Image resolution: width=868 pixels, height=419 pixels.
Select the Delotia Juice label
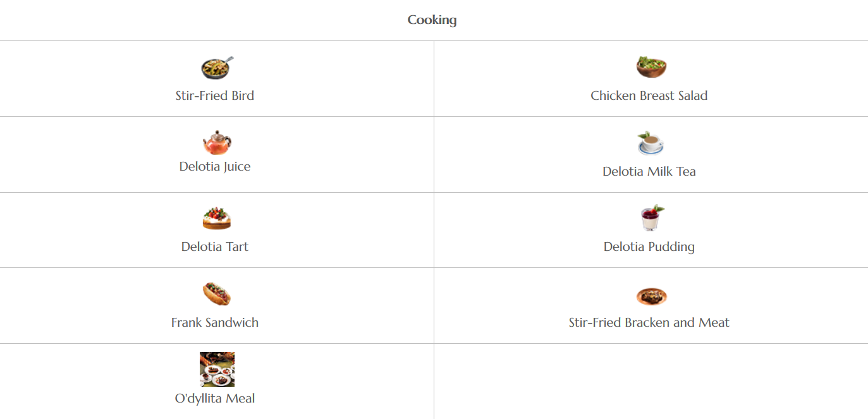(215, 167)
